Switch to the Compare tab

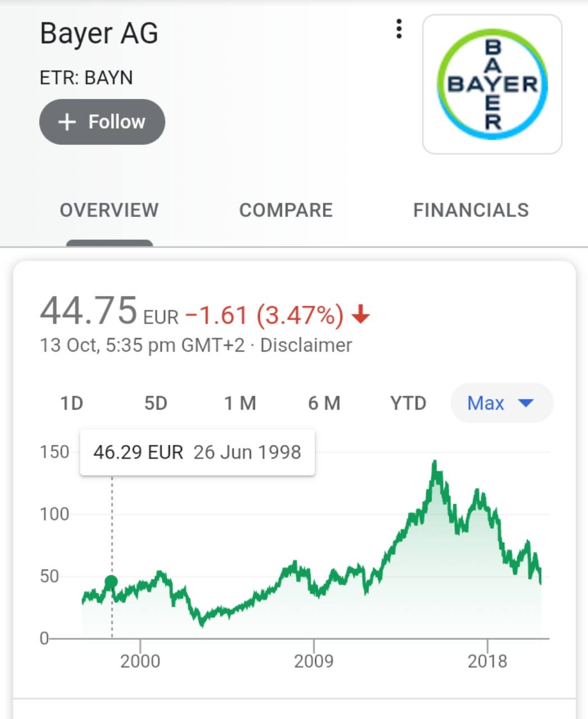(286, 210)
